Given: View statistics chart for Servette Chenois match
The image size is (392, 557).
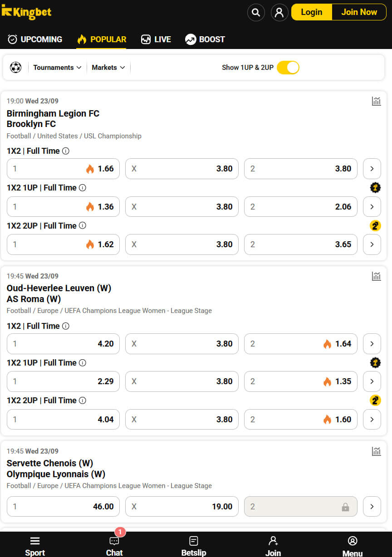Looking at the screenshot, I should 376,451.
